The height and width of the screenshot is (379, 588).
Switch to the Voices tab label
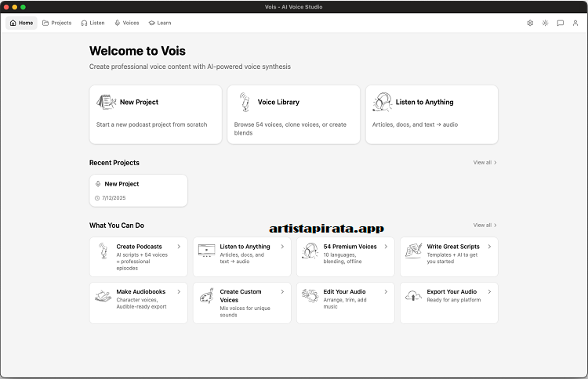(x=131, y=23)
